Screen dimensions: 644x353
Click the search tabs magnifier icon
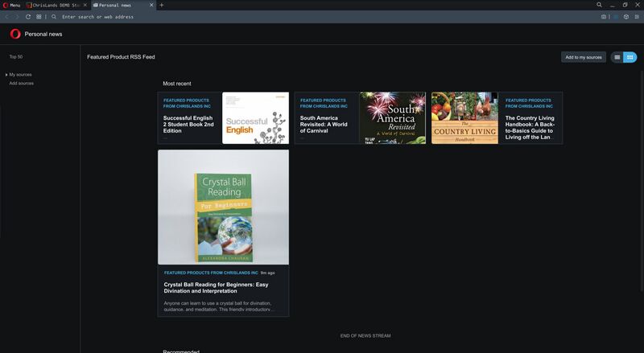click(x=599, y=5)
